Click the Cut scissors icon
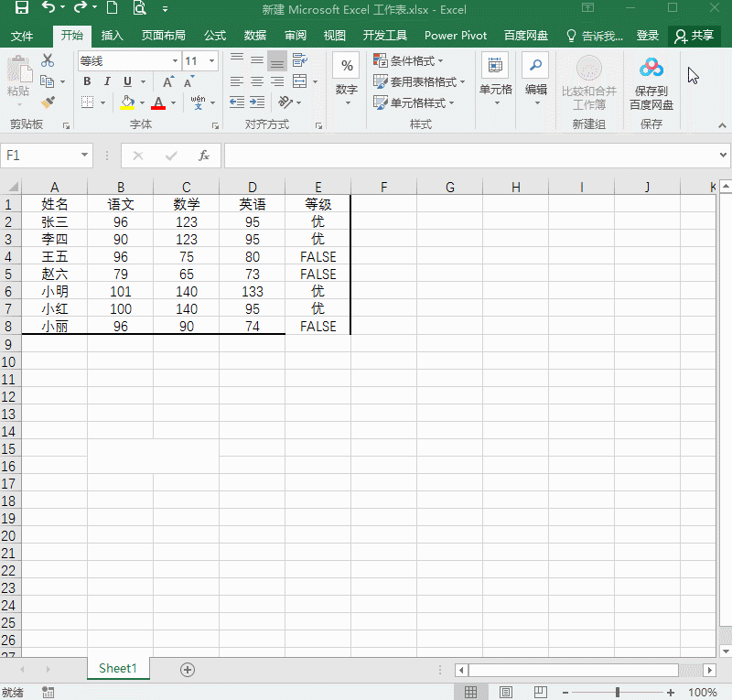Screen dimensions: 732x700 pyautogui.click(x=48, y=60)
